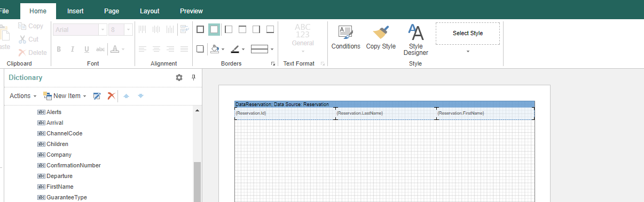This screenshot has width=644, height=202.
Task: Toggle Bold formatting
Action: pos(59,50)
